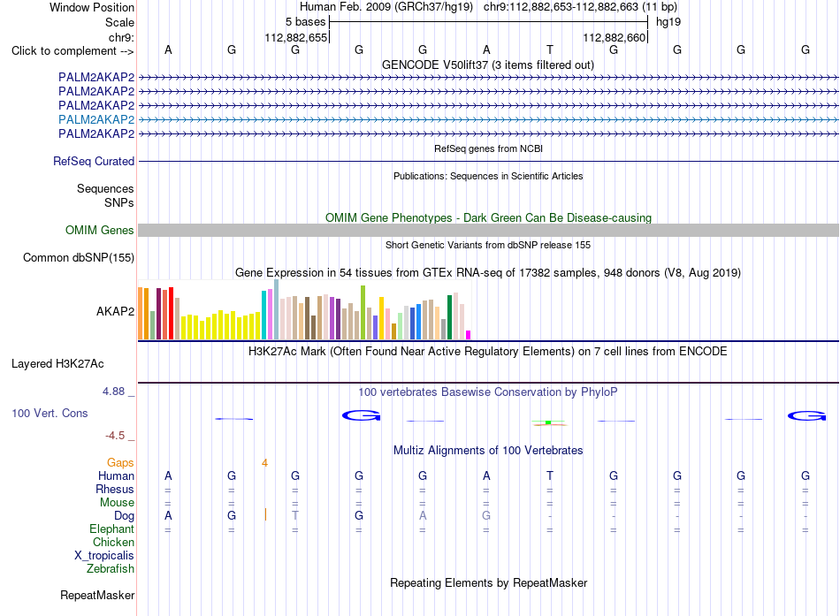840x616 pixels.
Task: Click the Publications Sequences in Scientific Articles title
Action: (488, 176)
